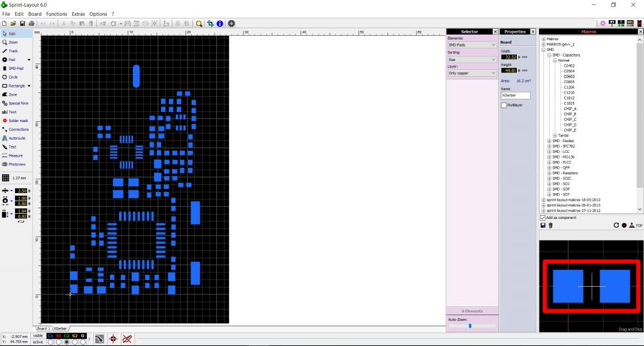Adjust the Auto-Zoom slider

pos(470,326)
